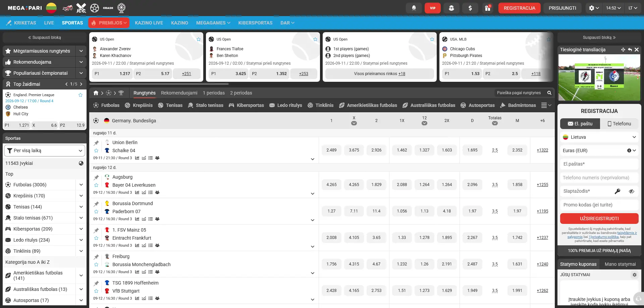The height and width of the screenshot is (308, 644).
Task: Favorite the Freiburg vs Monchengladbach match
Action: (96, 264)
